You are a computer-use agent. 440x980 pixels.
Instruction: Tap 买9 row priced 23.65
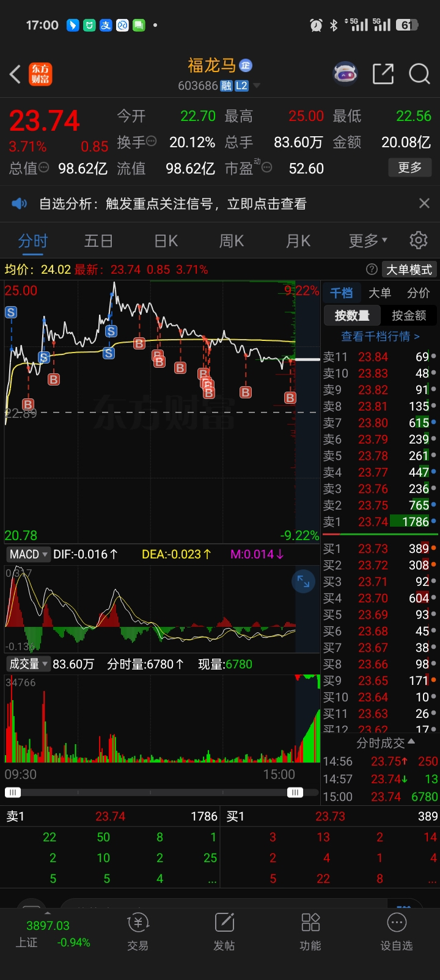coord(380,681)
